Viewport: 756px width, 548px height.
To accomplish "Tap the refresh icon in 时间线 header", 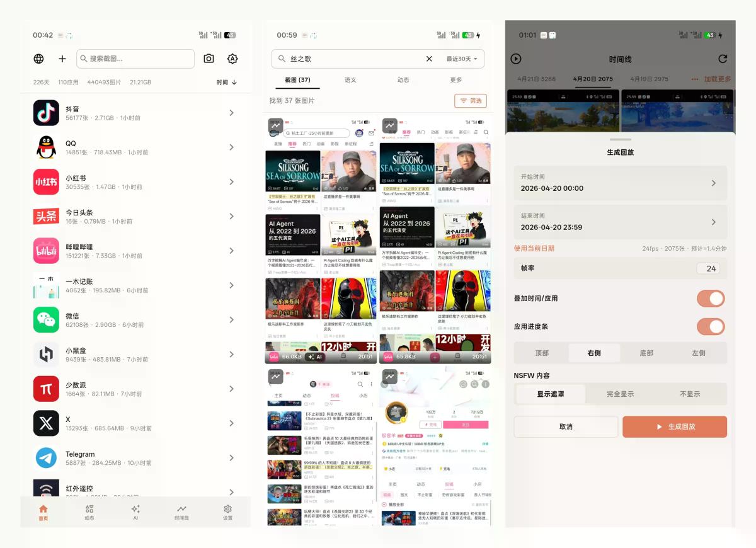I will (x=723, y=59).
